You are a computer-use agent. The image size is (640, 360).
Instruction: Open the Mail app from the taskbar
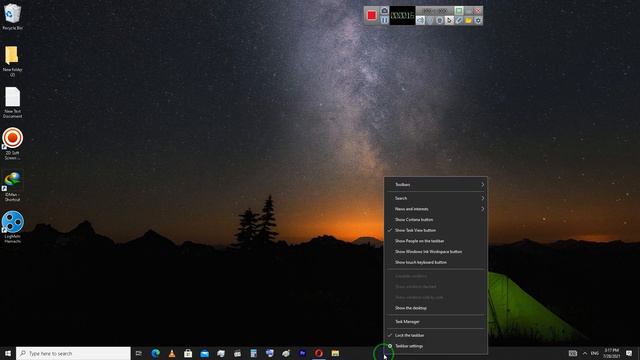tap(204, 353)
